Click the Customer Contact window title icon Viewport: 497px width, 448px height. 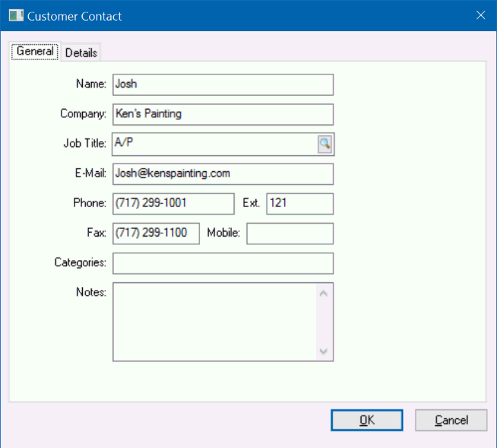15,16
